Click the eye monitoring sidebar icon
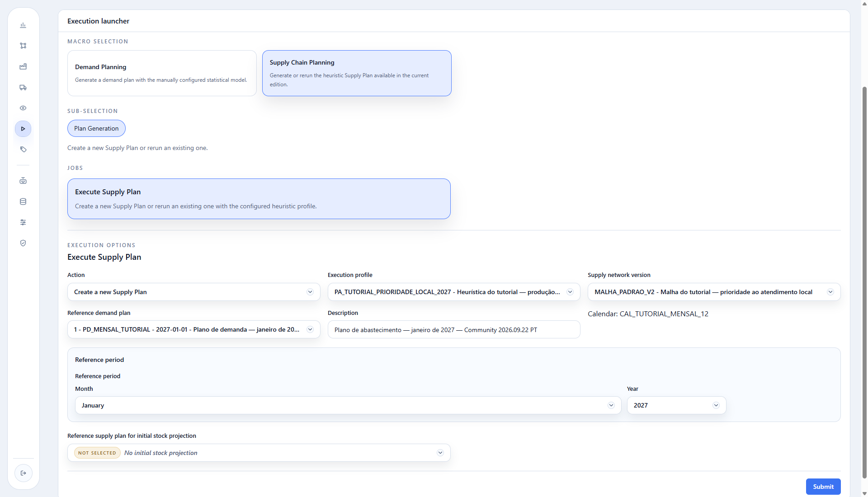Viewport: 868px width, 497px height. click(23, 108)
